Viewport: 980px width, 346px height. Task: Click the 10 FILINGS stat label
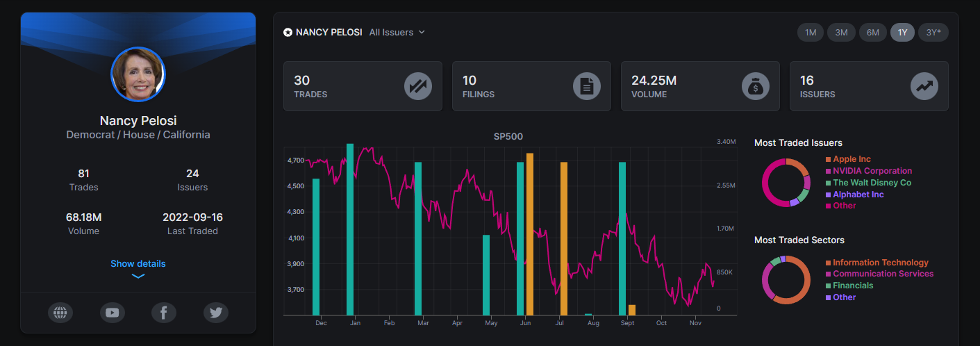pyautogui.click(x=479, y=94)
